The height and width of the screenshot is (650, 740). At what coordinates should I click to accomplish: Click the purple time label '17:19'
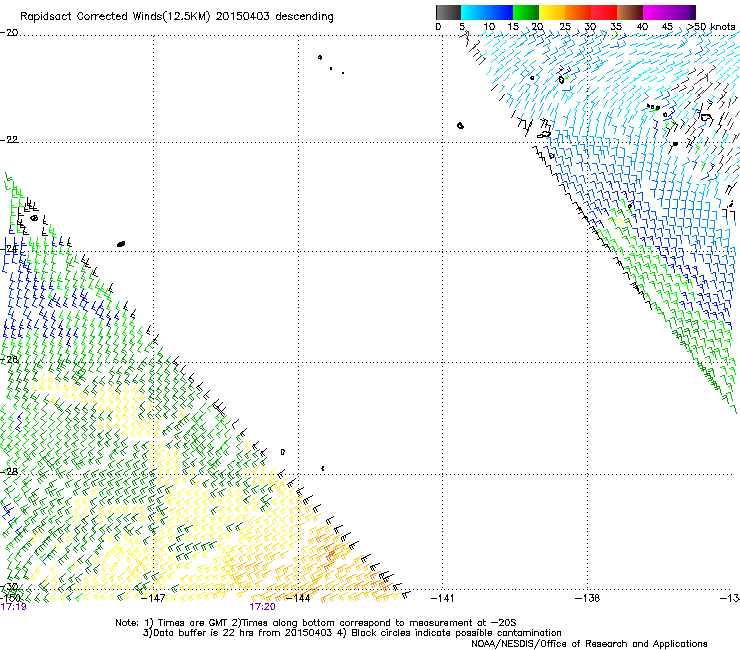tap(14, 607)
